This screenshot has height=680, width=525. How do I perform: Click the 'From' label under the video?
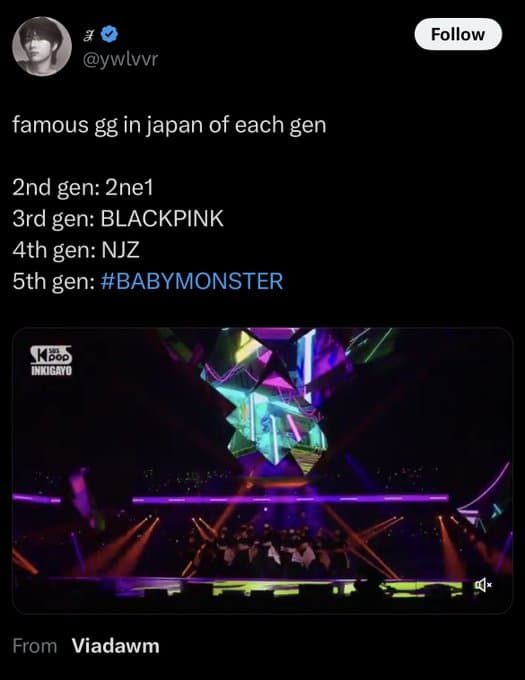tap(35, 646)
